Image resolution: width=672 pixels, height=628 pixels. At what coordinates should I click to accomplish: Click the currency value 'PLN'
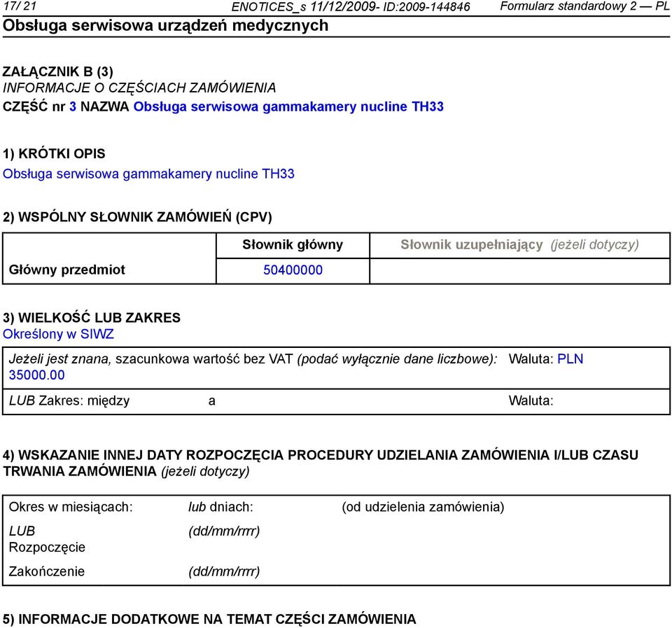[570, 358]
